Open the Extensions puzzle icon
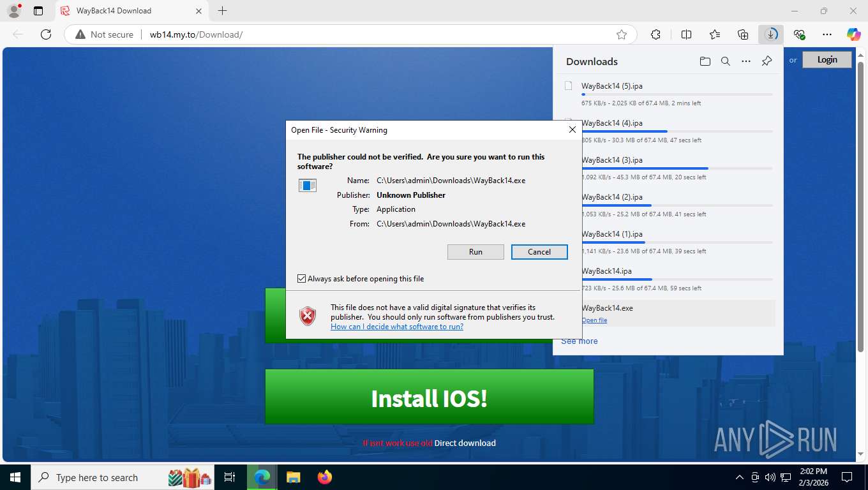Screen dimensions: 868x490 tap(655, 34)
